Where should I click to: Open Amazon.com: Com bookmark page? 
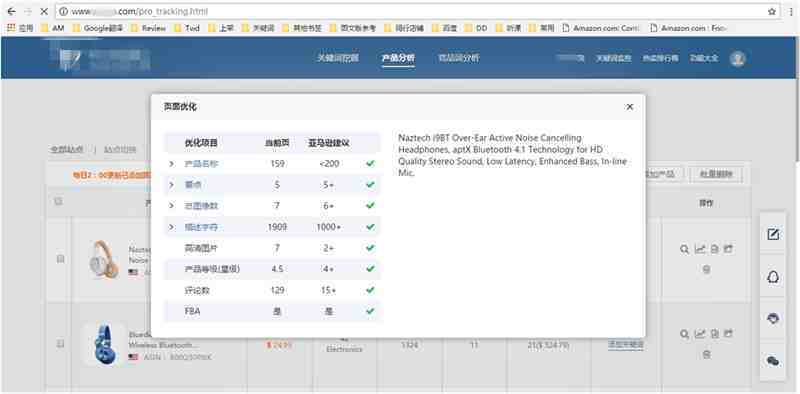pyautogui.click(x=601, y=28)
